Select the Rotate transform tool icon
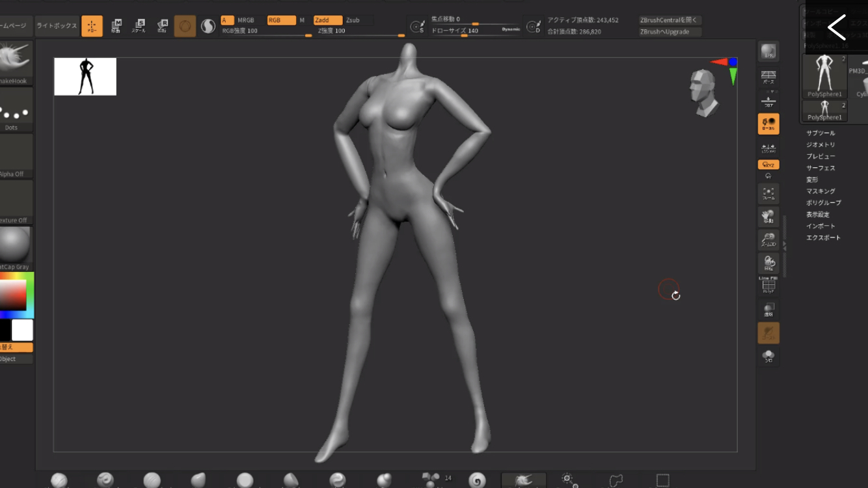 point(162,26)
